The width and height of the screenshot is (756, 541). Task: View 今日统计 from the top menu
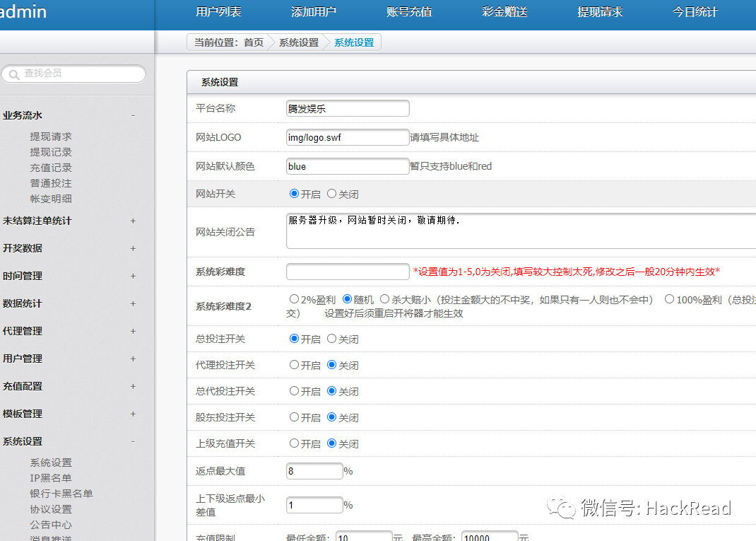click(696, 11)
